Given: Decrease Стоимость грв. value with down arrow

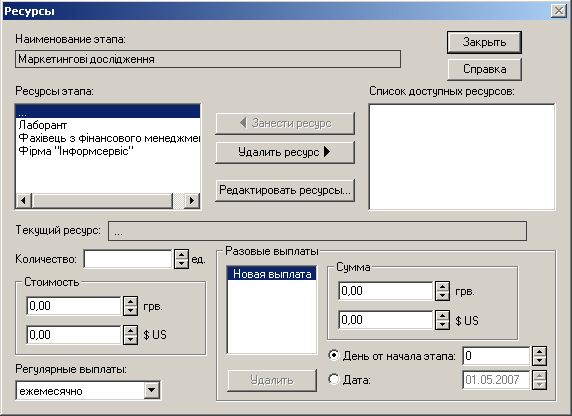Looking at the screenshot, I should (x=131, y=311).
